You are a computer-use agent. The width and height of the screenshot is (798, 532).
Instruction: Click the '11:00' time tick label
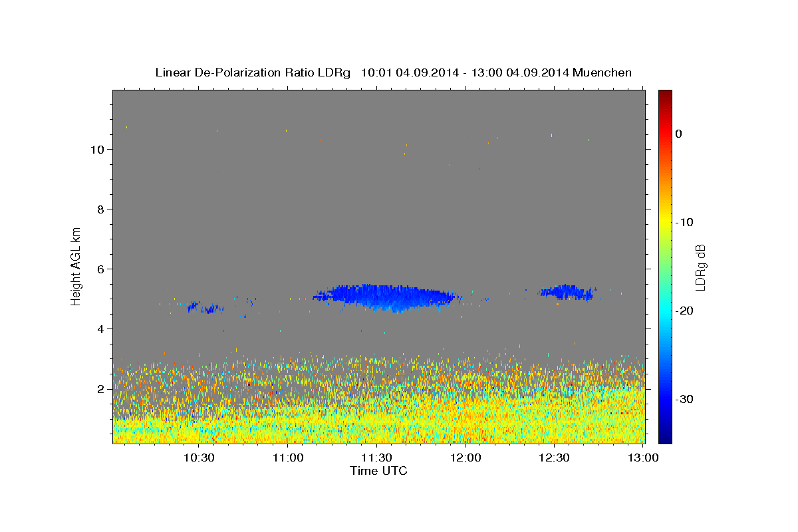288,458
